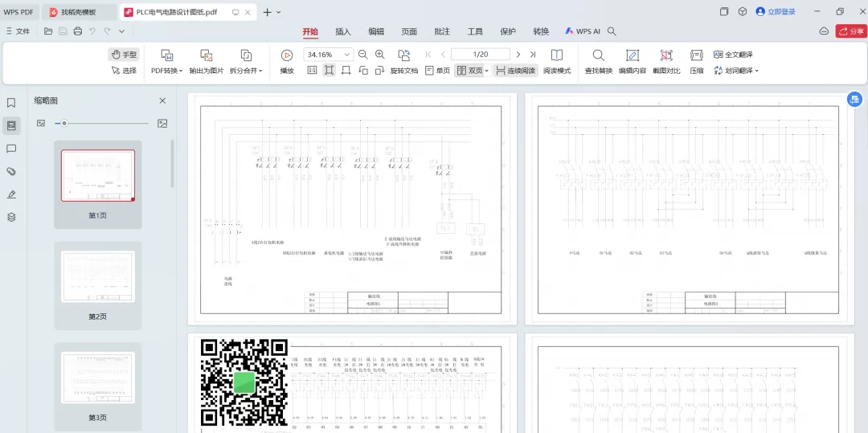Switch to the 转换 tab
868x433 pixels.
pos(541,31)
